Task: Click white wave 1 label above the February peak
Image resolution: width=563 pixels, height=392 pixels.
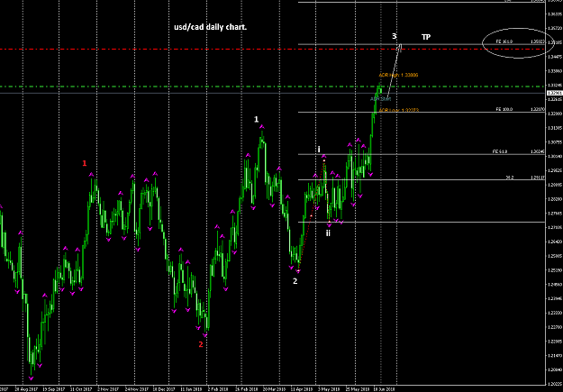Action: [257, 119]
